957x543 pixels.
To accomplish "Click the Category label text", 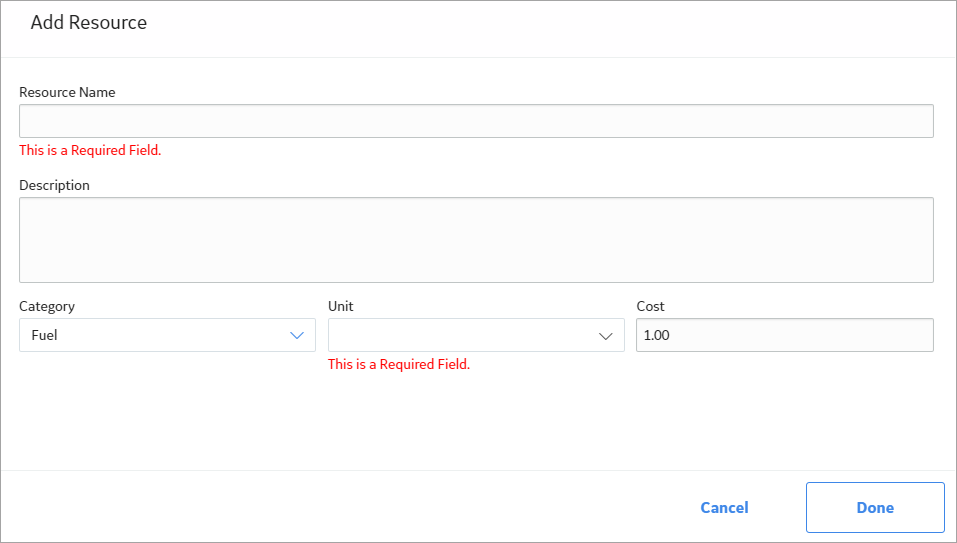I will 47,306.
